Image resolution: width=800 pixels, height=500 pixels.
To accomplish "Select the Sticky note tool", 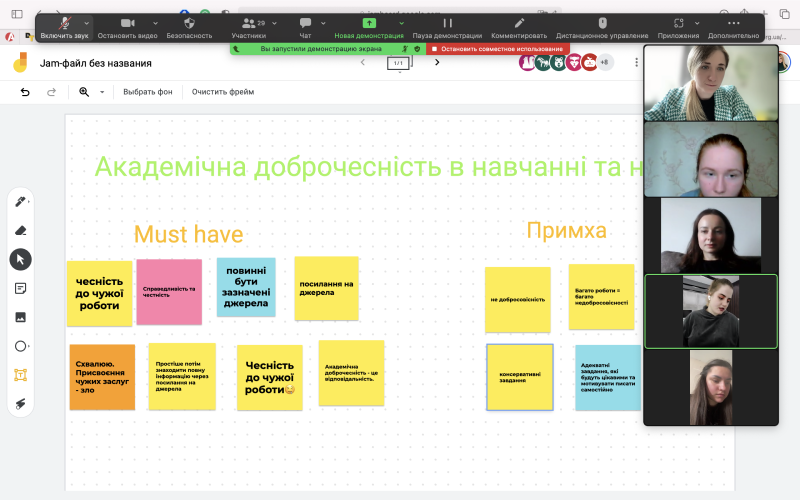I will 20,288.
